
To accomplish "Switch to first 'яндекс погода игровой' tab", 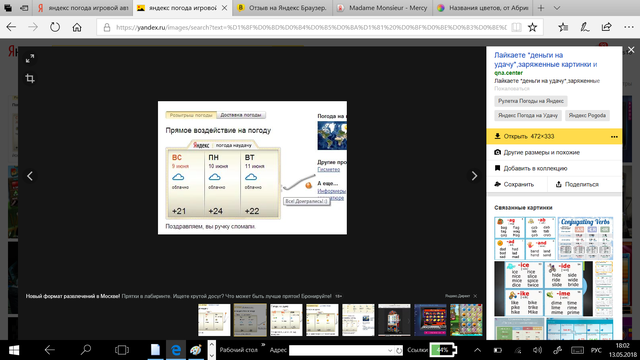I will [83, 8].
